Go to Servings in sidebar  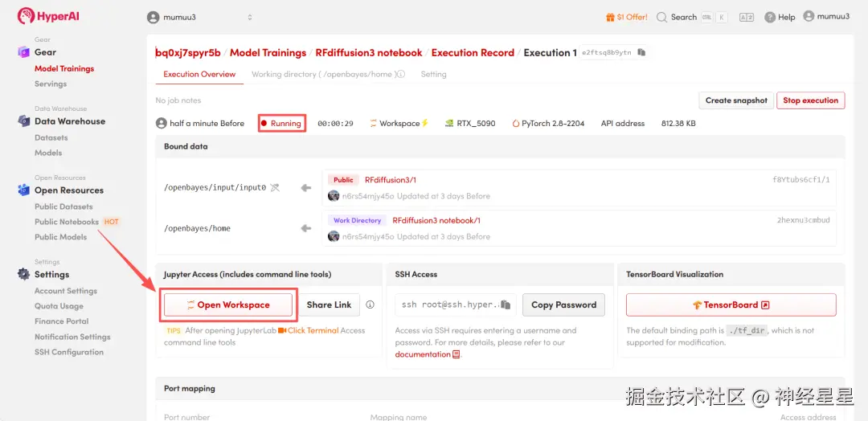51,84
